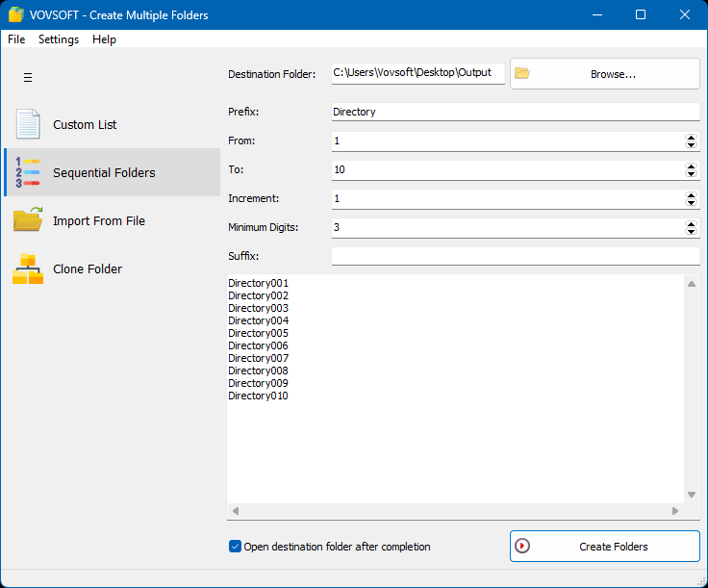Click Directory009 in the preview list

258,383
